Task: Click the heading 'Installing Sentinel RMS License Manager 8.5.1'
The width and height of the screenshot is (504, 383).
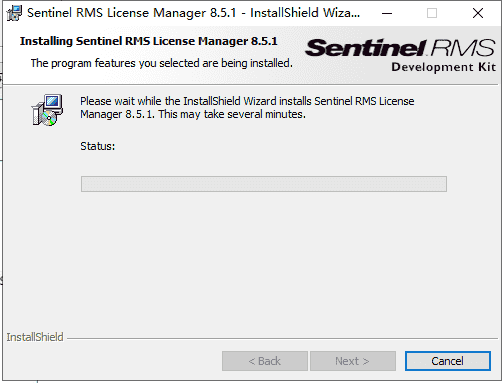Action: [149, 41]
